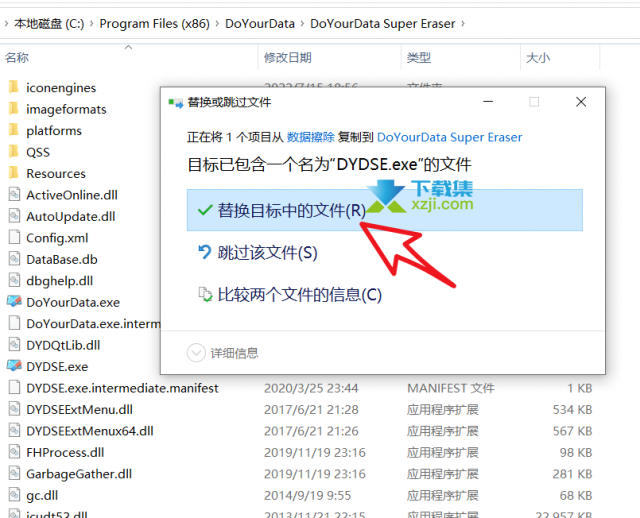This screenshot has width=640, height=518.
Task: Click the 2014/9/19 9:55 date cell
Action: click(x=307, y=495)
